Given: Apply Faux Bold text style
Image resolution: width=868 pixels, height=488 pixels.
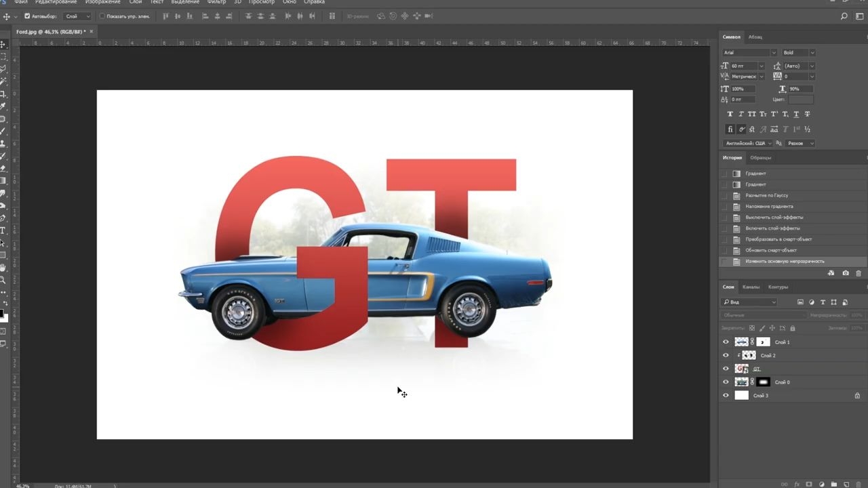Looking at the screenshot, I should [730, 114].
